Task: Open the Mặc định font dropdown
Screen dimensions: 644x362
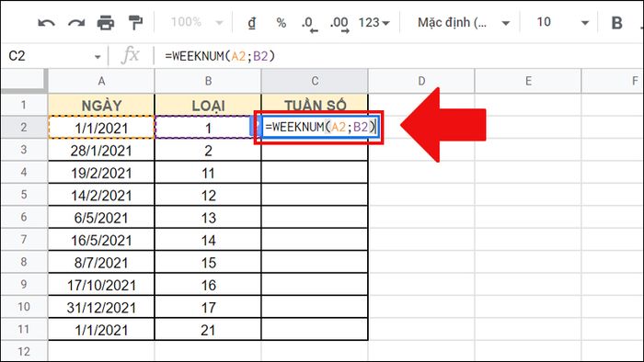Action: click(464, 23)
